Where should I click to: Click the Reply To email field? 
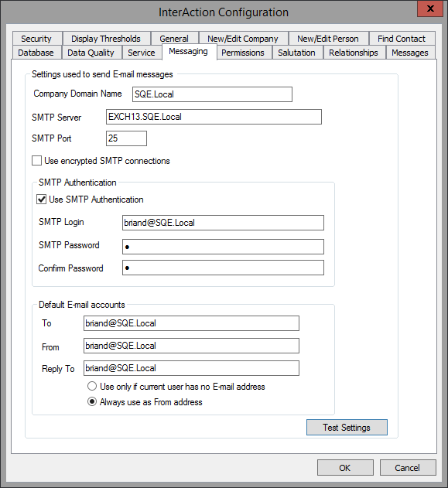tap(191, 368)
